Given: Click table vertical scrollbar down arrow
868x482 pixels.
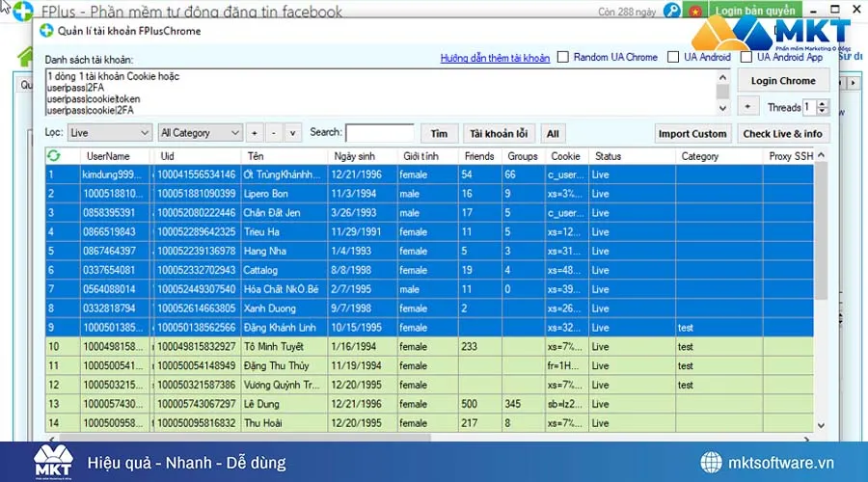Looking at the screenshot, I should coord(821,425).
